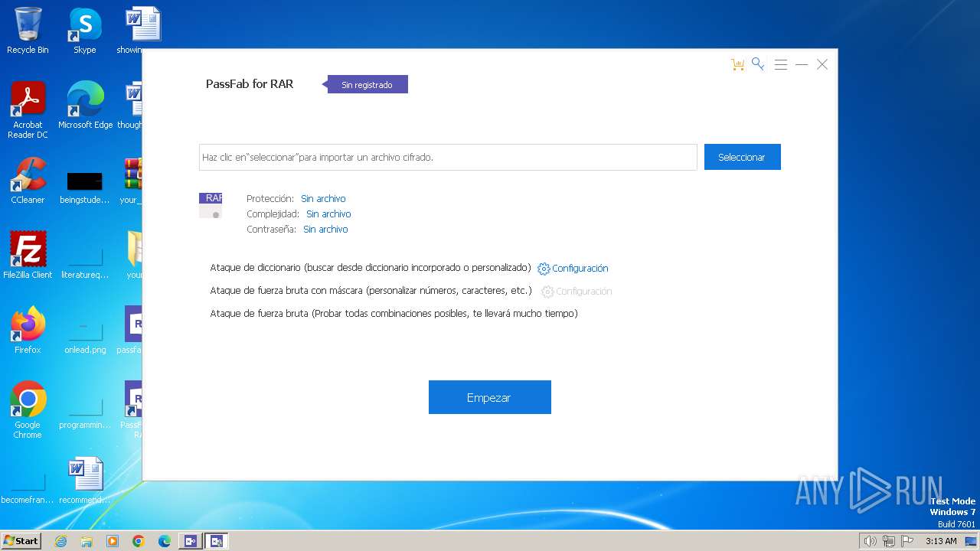Select the Microsoft Edge desktop shortcut
The image size is (980, 551).
(x=85, y=106)
